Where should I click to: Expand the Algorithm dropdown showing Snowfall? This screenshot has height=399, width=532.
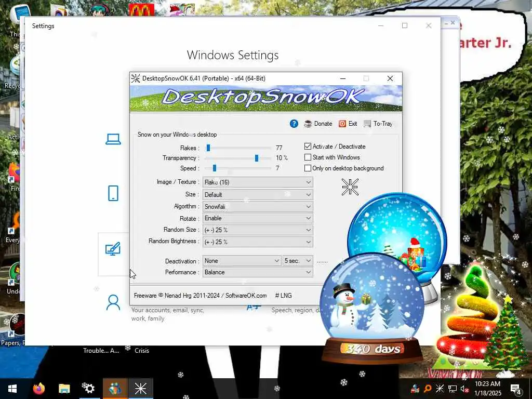coord(258,206)
